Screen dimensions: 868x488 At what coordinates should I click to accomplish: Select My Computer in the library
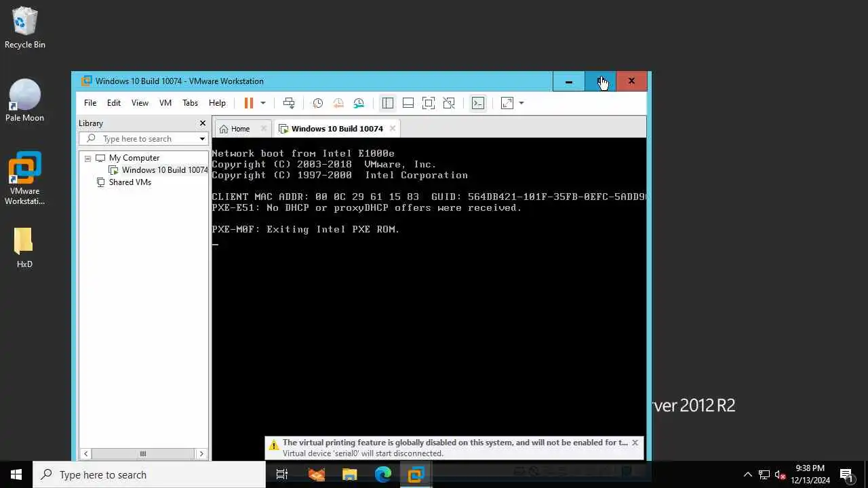134,158
